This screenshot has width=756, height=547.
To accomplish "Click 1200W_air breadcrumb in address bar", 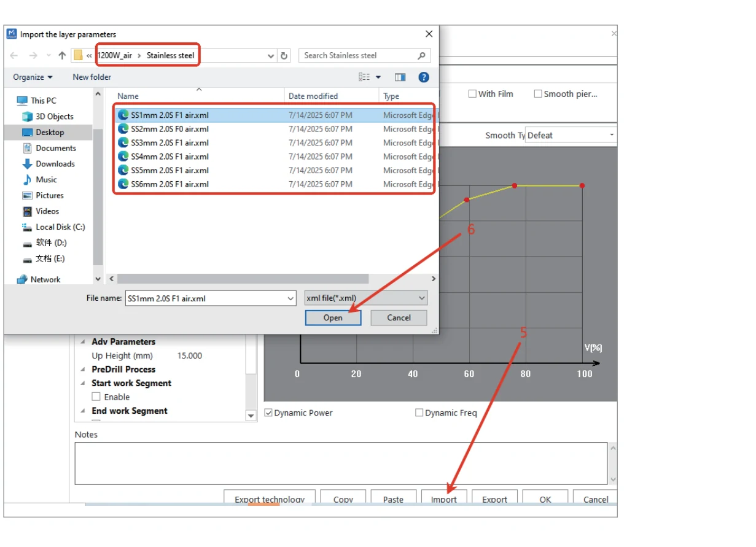I will (x=115, y=55).
